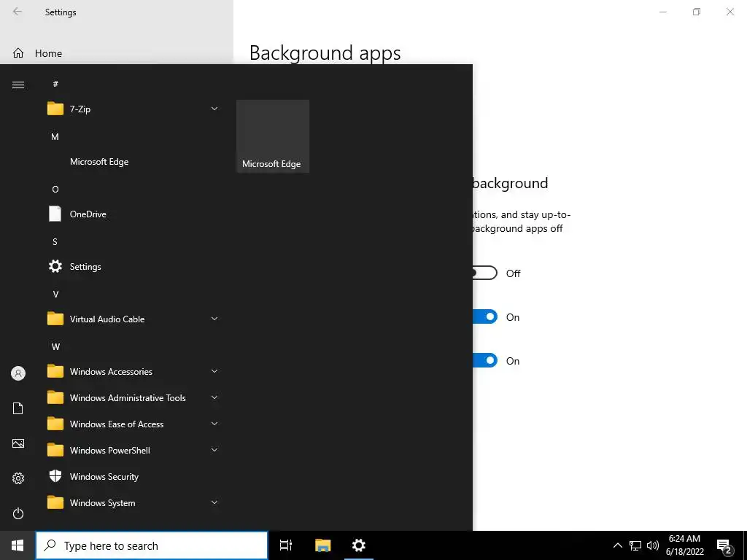The height and width of the screenshot is (560, 747).
Task: Open the network status tray icon
Action: 635,545
